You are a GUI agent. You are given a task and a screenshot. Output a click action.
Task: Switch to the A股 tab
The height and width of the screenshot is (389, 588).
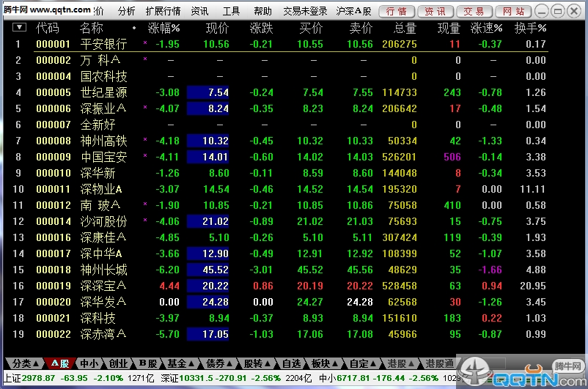59,363
